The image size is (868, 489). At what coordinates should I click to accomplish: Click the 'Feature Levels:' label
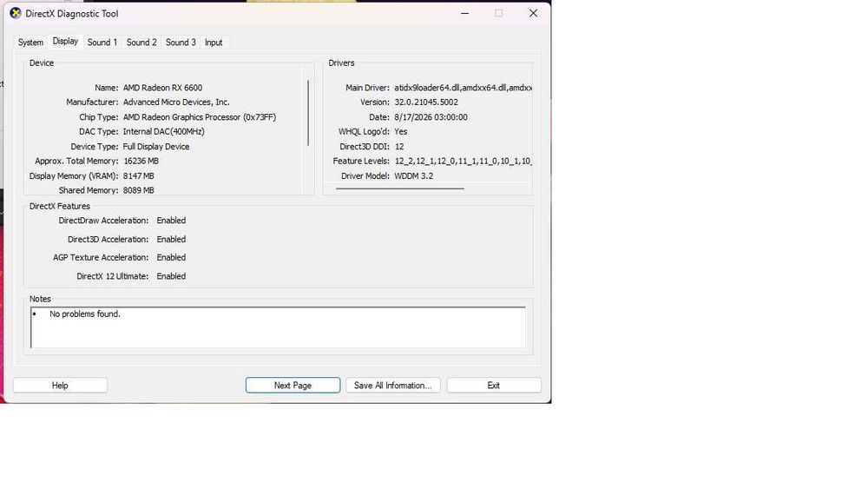click(361, 162)
